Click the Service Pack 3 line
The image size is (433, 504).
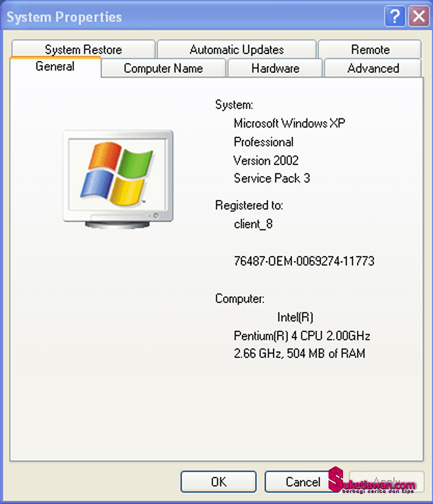pyautogui.click(x=272, y=178)
